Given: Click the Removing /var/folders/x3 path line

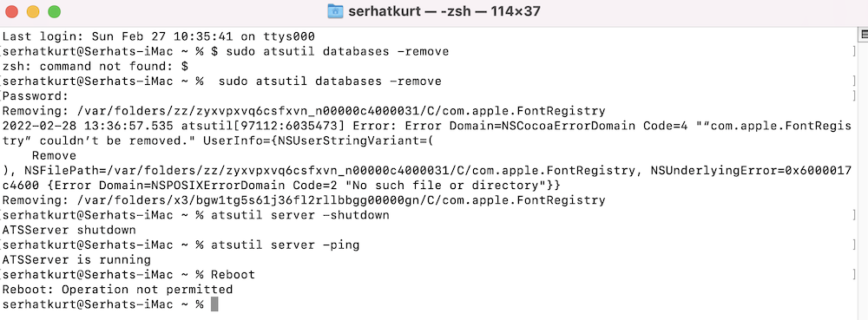Looking at the screenshot, I should point(304,200).
